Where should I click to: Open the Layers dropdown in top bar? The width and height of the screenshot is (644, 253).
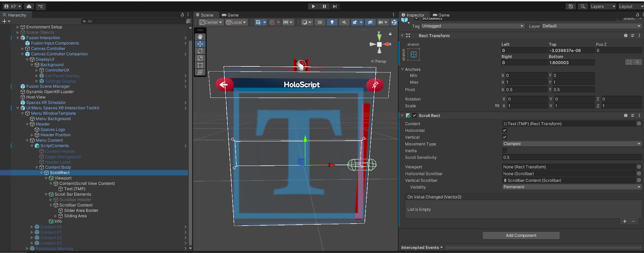point(602,6)
